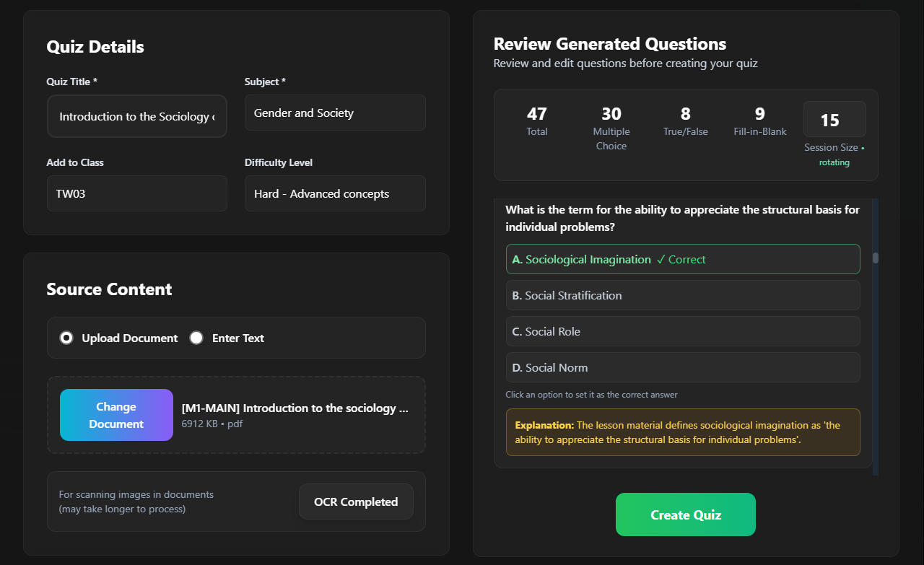The width and height of the screenshot is (924, 565).
Task: Open the Add to Class dropdown showing TW03
Action: 137,193
